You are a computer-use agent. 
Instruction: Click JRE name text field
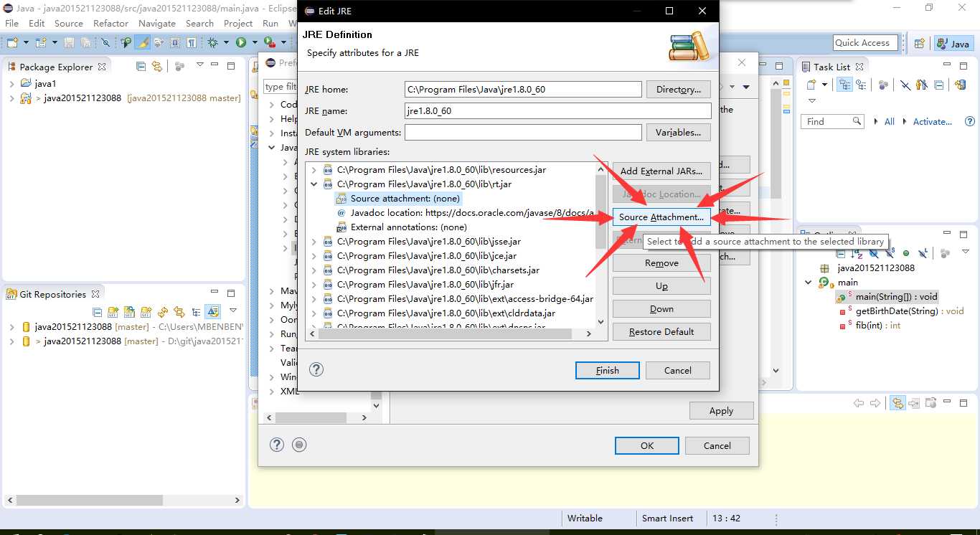coord(558,110)
